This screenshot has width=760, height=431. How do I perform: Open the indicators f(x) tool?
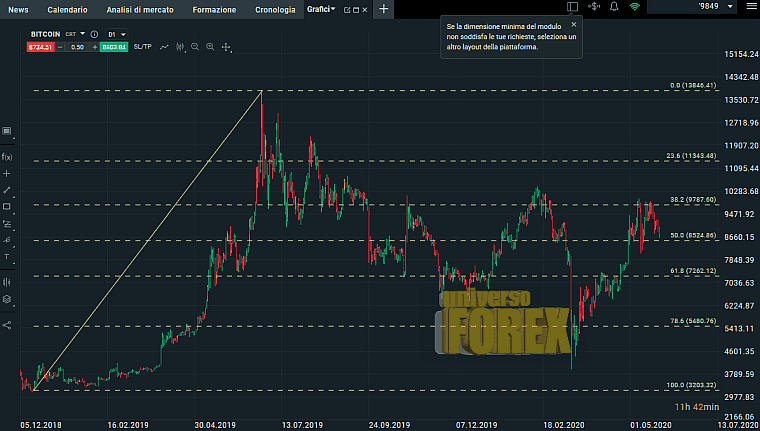click(7, 157)
